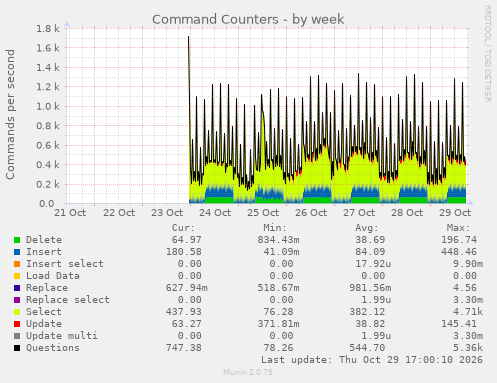Click the 'Cur:' column header
Viewport: 497px width, 383px height.
pos(183,228)
